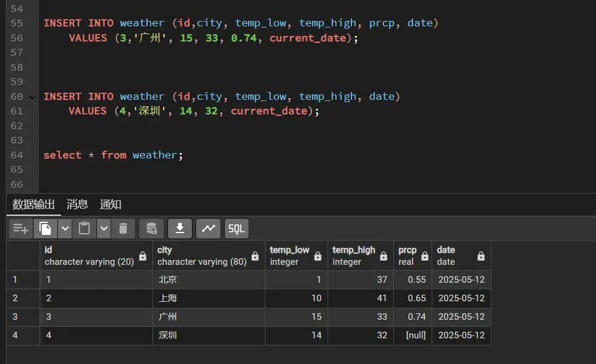Select the 0.65 prcp cell
Image resolution: width=596 pixels, height=364 pixels.
tap(412, 298)
